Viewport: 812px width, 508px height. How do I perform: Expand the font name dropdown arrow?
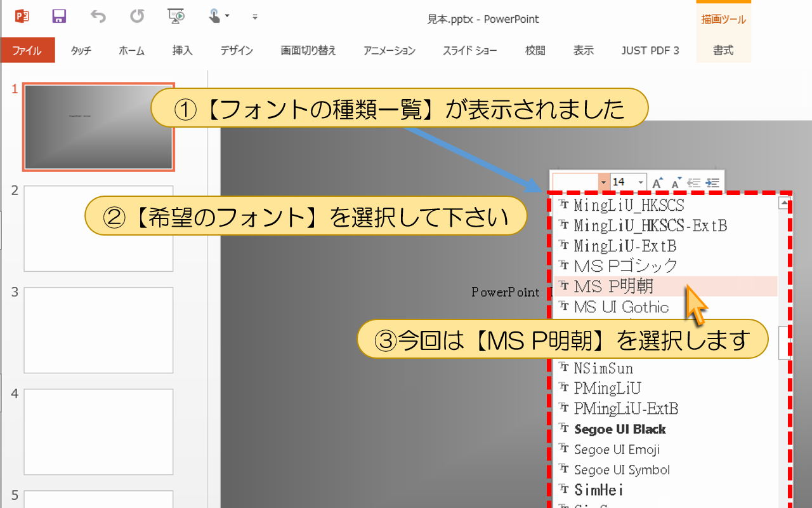point(603,182)
